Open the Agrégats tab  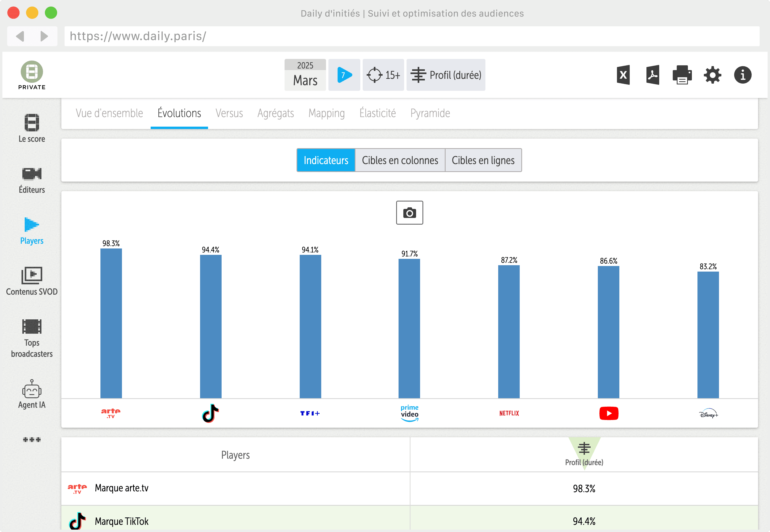click(276, 113)
